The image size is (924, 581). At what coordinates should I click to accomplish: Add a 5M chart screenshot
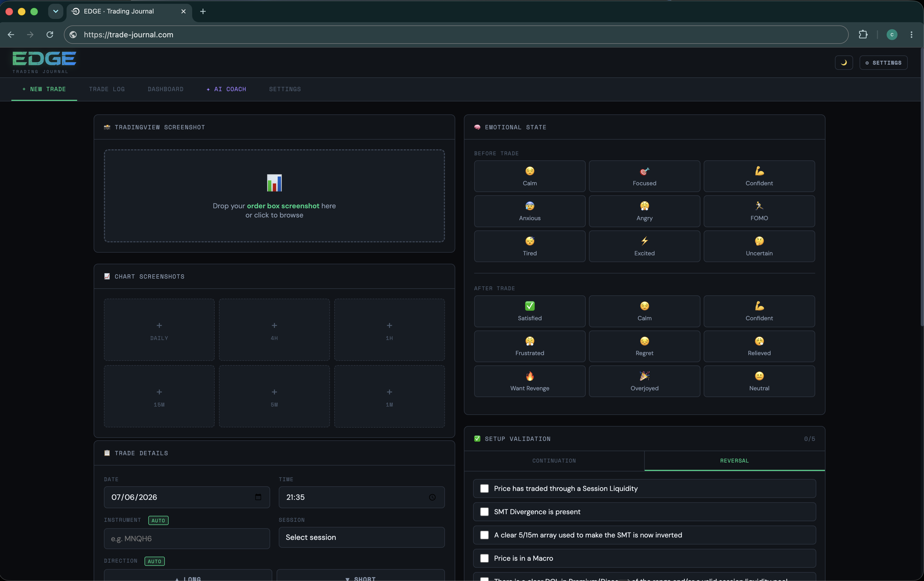tap(274, 396)
